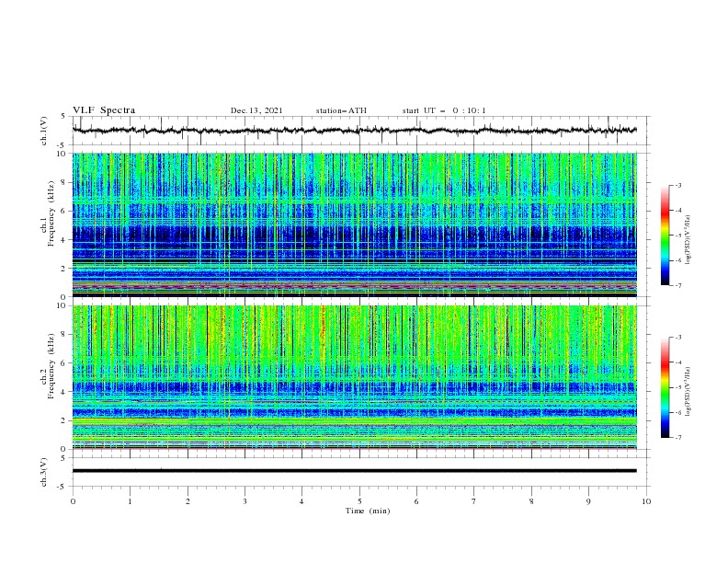728x563 pixels.
Task: Select the "start UT = 0 : 10: 1" text
Action: (443, 110)
